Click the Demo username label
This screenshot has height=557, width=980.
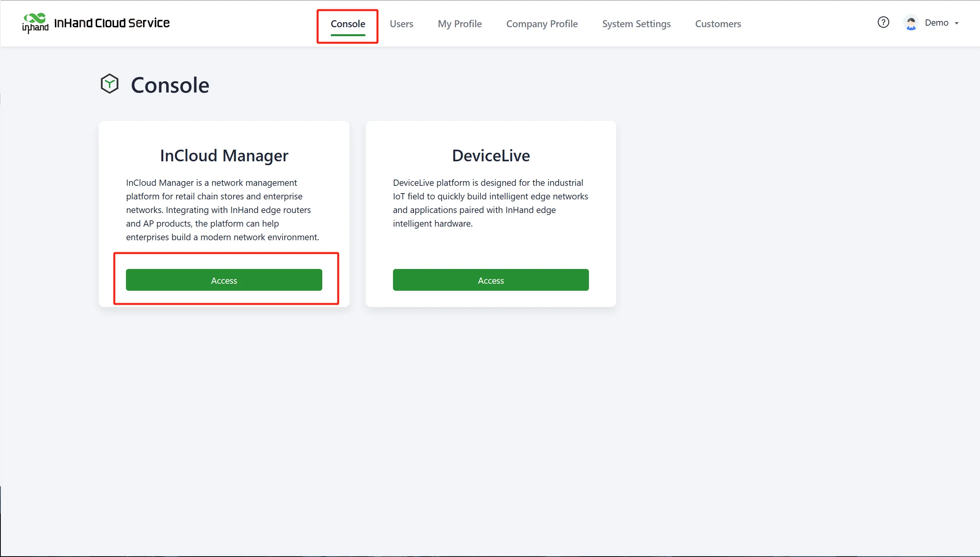tap(936, 23)
